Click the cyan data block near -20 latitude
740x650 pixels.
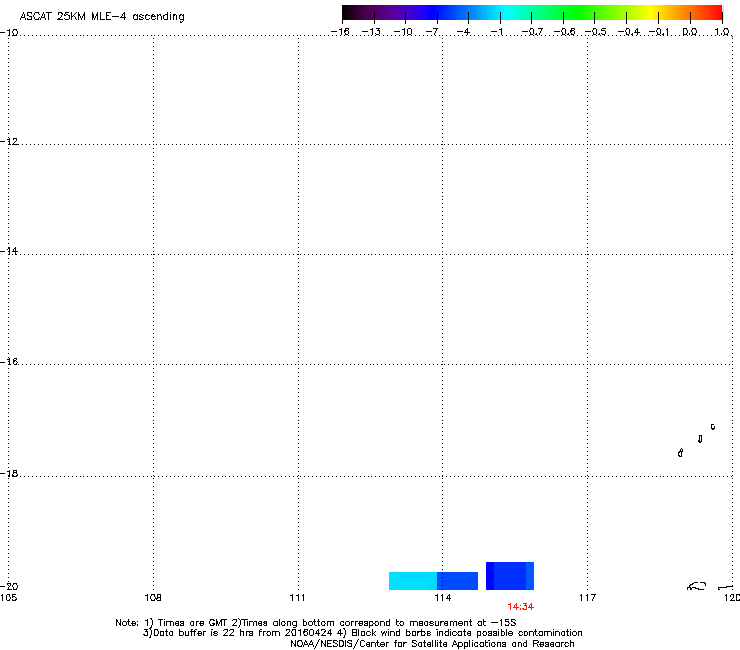(x=413, y=581)
